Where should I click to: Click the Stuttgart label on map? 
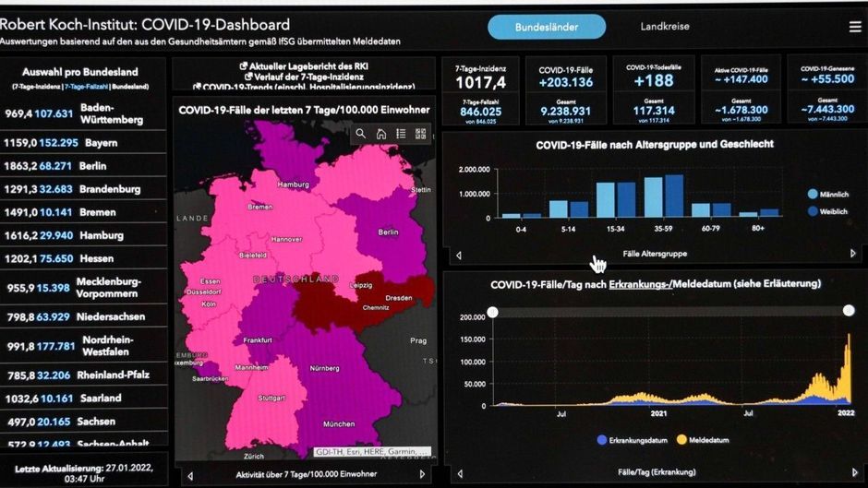[271, 398]
